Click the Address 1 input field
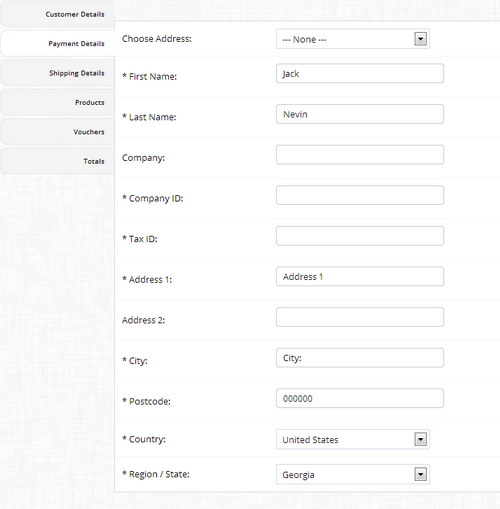Viewport: 500px width, 509px height. coord(360,276)
